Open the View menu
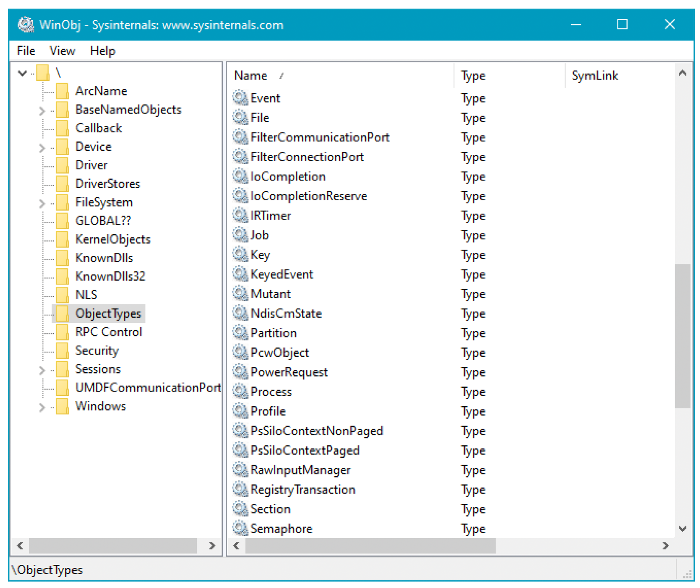The height and width of the screenshot is (588, 700). click(62, 51)
